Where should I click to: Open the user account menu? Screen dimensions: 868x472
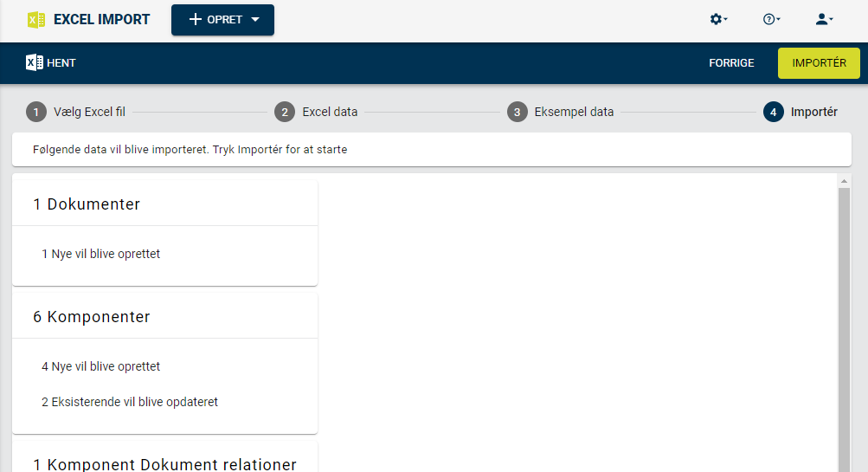tap(824, 19)
